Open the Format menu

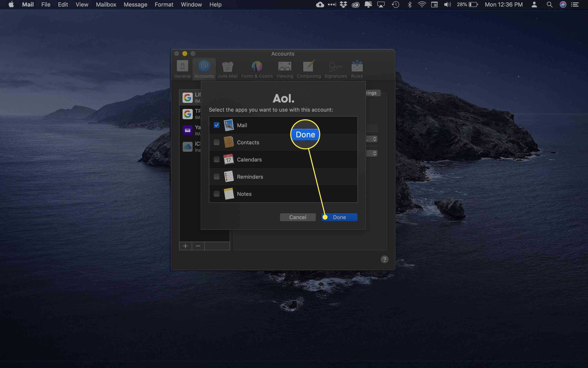tap(164, 5)
